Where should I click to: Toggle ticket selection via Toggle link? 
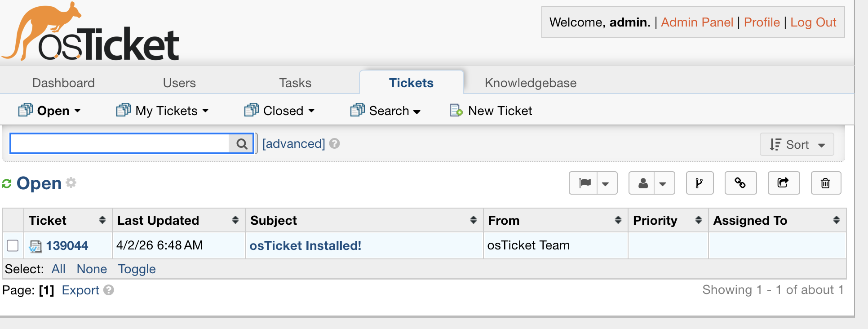(137, 269)
